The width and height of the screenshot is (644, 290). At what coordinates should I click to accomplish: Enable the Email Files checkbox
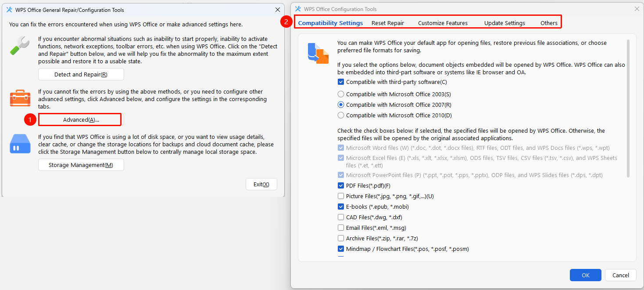341,228
